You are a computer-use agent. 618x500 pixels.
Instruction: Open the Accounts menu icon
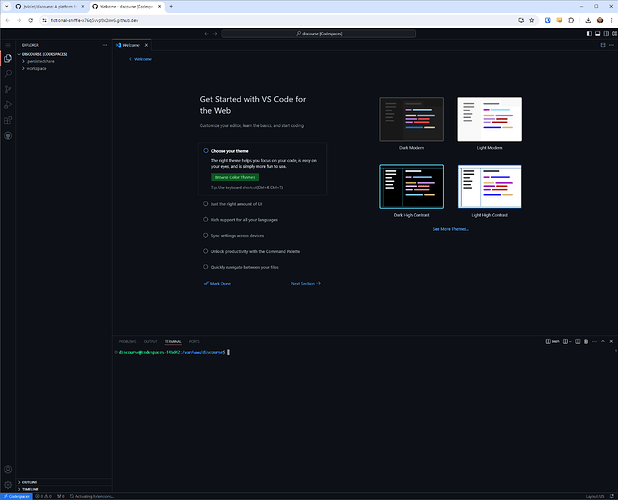8,469
